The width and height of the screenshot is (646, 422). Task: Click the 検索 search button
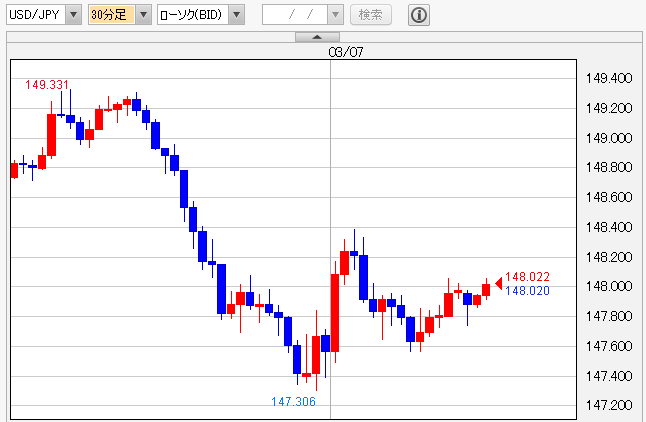point(370,15)
